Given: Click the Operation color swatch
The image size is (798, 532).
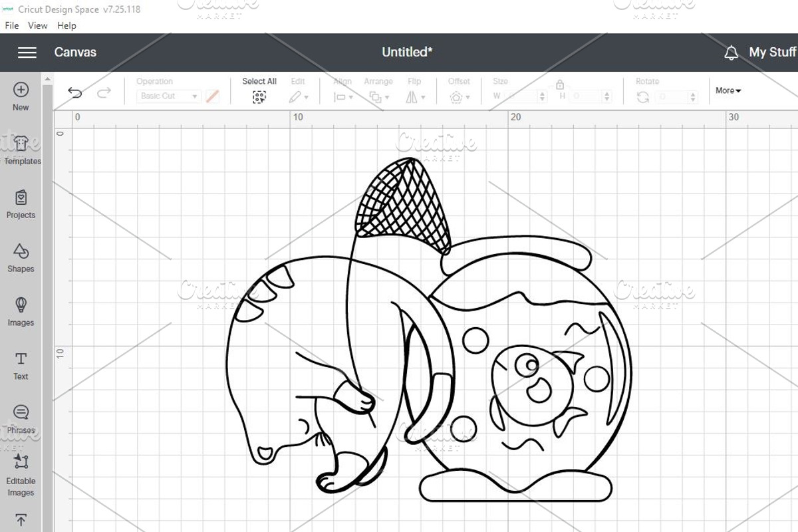Looking at the screenshot, I should tap(212, 96).
